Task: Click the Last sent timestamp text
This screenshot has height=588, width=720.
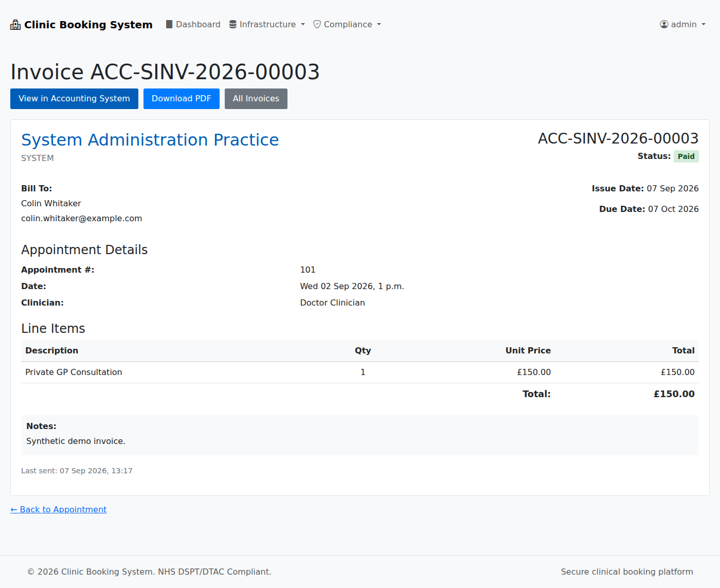Action: pyautogui.click(x=77, y=471)
